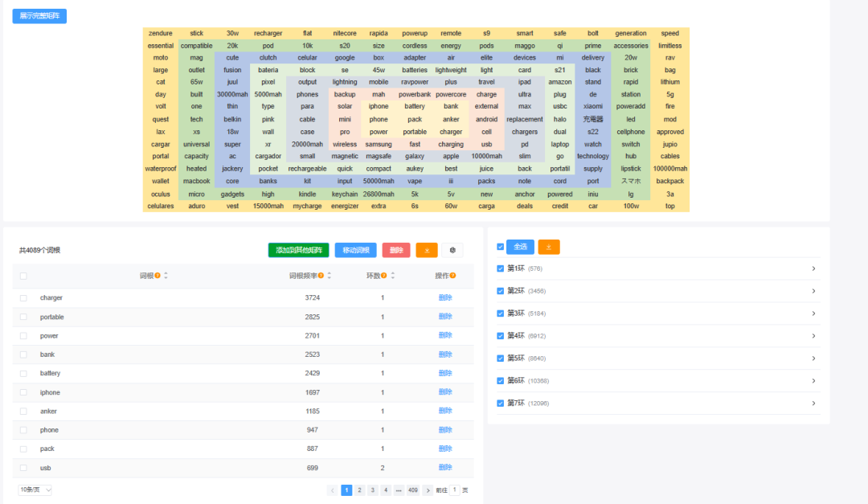Image resolution: width=868 pixels, height=504 pixels.
Task: Open the gear settings icon beside download
Action: [x=452, y=250]
